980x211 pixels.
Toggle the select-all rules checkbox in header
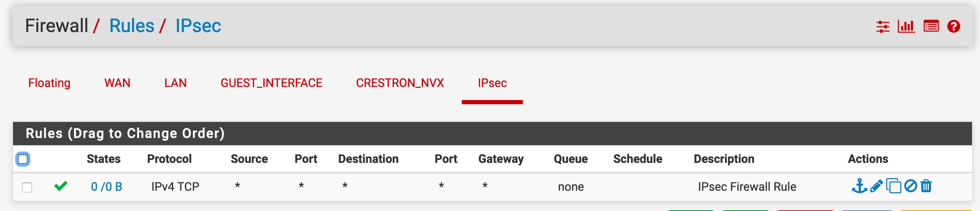coord(23,159)
